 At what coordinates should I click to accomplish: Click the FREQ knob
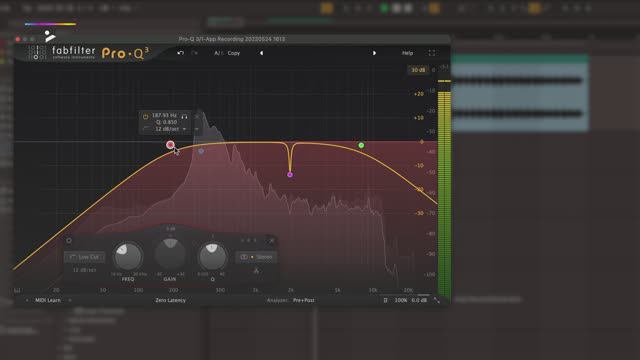[x=128, y=256]
